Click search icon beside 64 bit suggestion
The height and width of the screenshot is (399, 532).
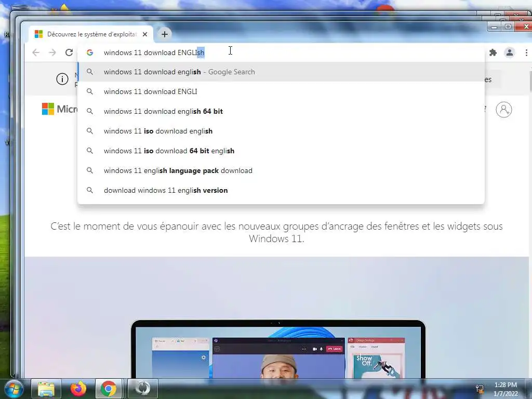pos(89,111)
